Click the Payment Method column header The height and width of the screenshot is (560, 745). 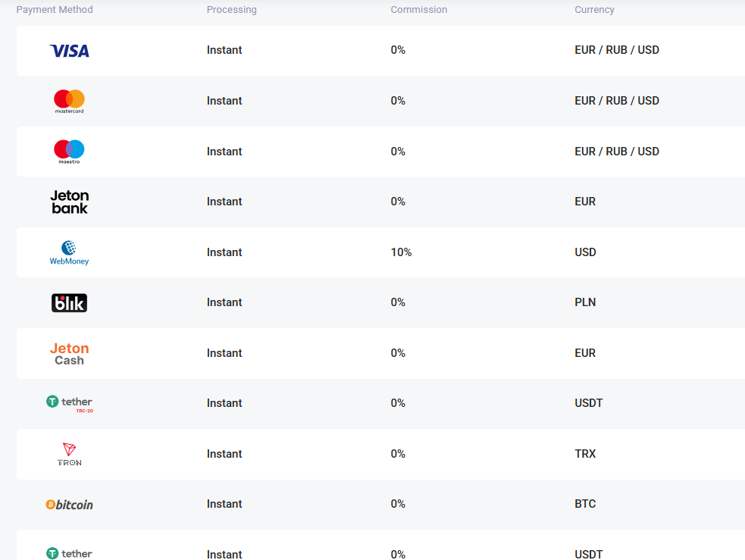coord(55,10)
